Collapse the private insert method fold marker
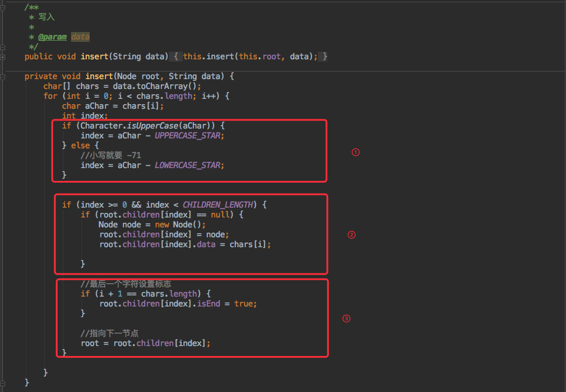Viewport: 566px width, 392px height. (x=2, y=77)
